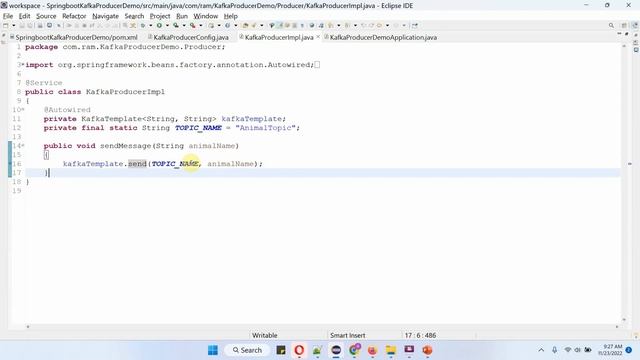The width and height of the screenshot is (640, 360).
Task: Click the green Run button icon
Action: 159,25
